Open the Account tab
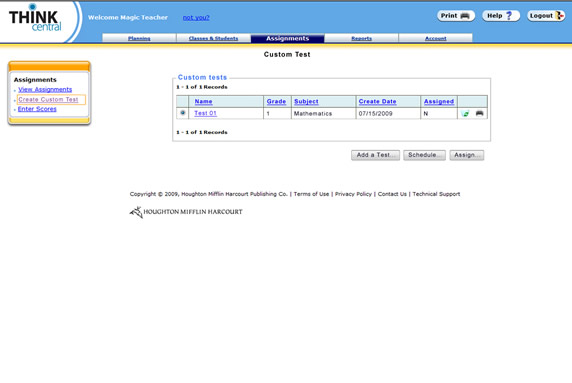The width and height of the screenshot is (572, 383). [436, 38]
